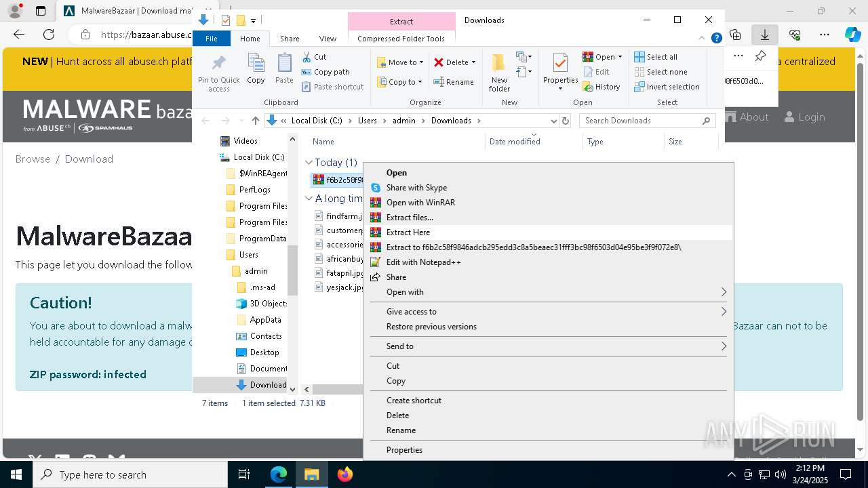868x488 pixels.
Task: Open the Delete dropdown arrow
Action: click(473, 62)
